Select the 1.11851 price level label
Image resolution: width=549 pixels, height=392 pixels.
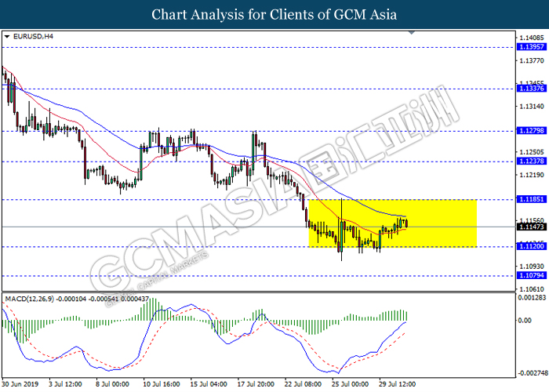[532, 199]
